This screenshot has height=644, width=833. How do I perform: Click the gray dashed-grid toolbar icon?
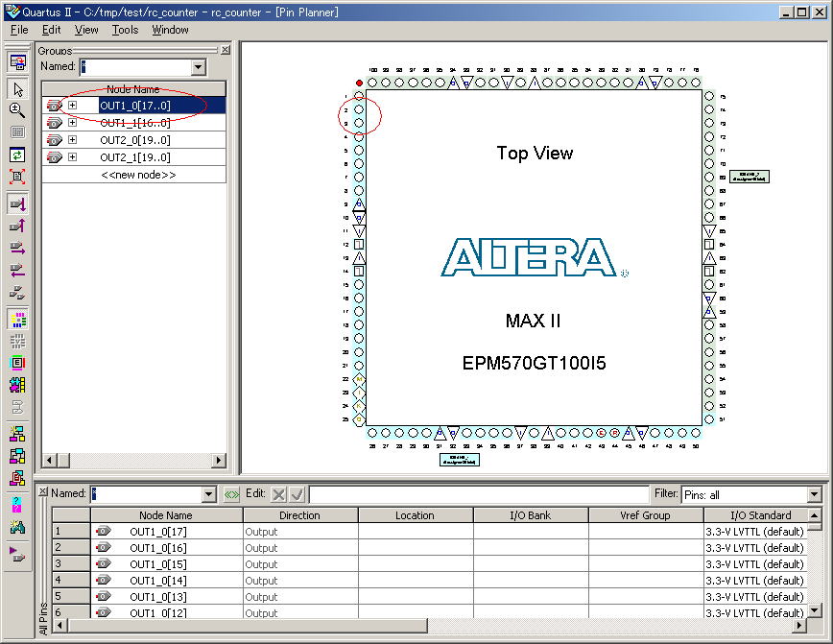coord(17,341)
